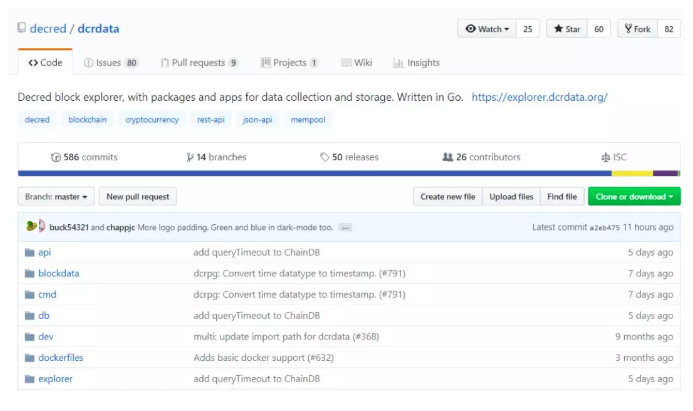Click the branches git-branch icon
This screenshot has width=693, height=411.
coord(190,157)
